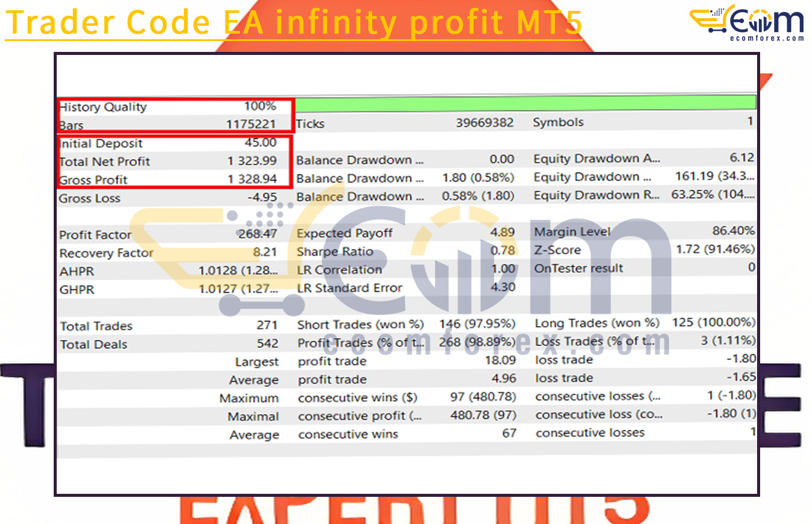The height and width of the screenshot is (524, 812).
Task: Select the "LR Standard Error" label
Action: (349, 288)
